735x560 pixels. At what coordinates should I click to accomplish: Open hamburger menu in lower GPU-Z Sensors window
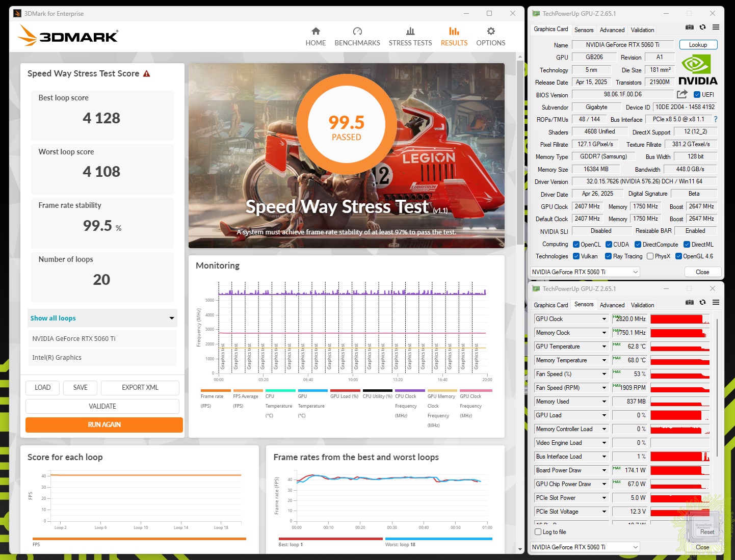(716, 303)
